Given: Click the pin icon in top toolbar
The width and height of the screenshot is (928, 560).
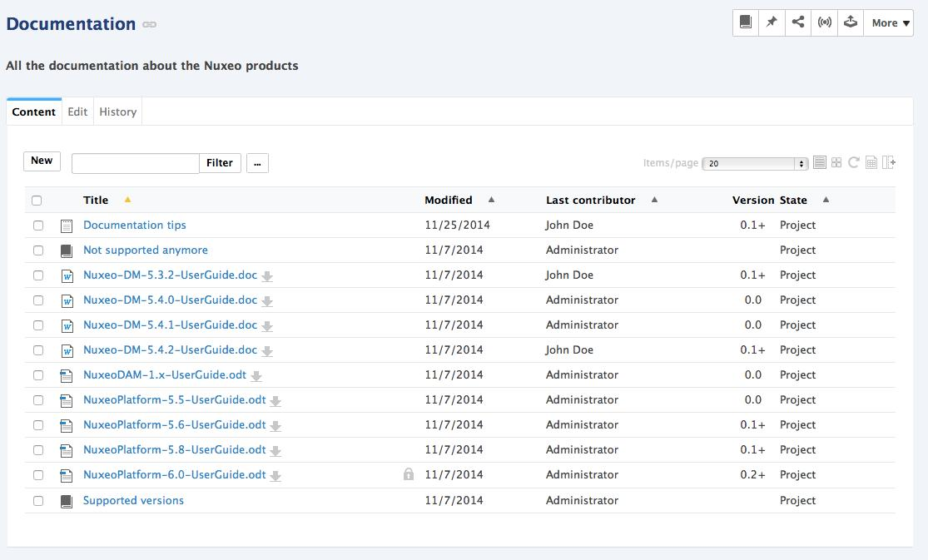Looking at the screenshot, I should pos(772,22).
